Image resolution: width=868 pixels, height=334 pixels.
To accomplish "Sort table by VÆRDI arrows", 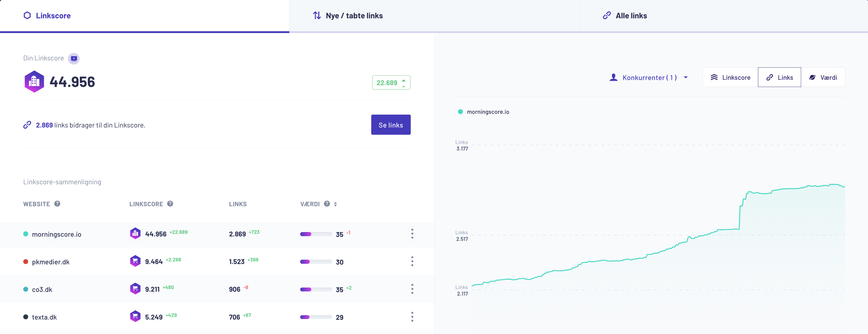I will (x=335, y=204).
